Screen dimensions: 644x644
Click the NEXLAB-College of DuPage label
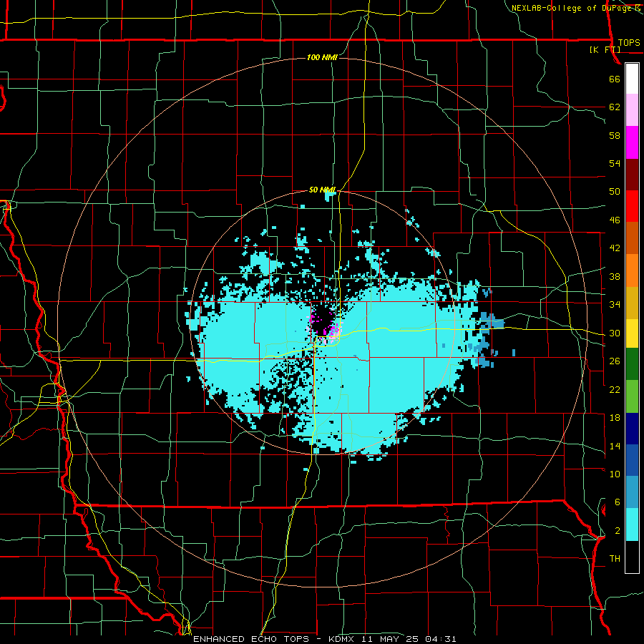tap(572, 8)
